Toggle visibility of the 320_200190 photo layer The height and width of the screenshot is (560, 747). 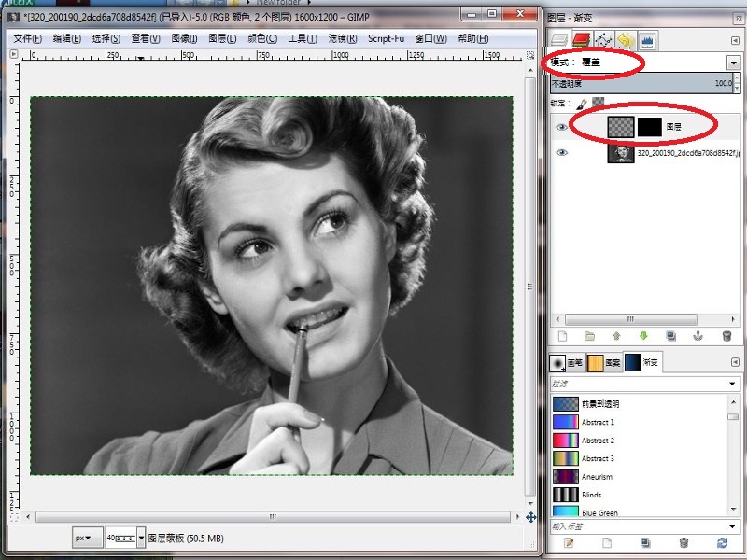(562, 152)
